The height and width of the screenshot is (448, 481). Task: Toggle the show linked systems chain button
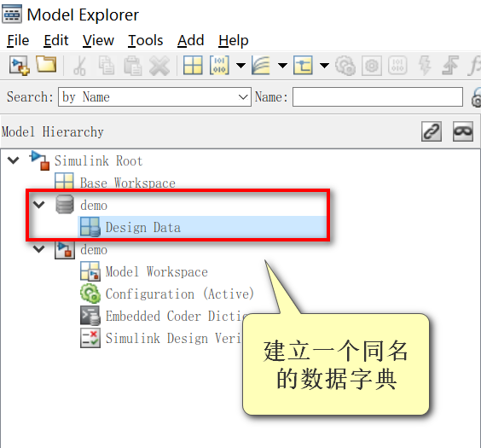tap(432, 131)
